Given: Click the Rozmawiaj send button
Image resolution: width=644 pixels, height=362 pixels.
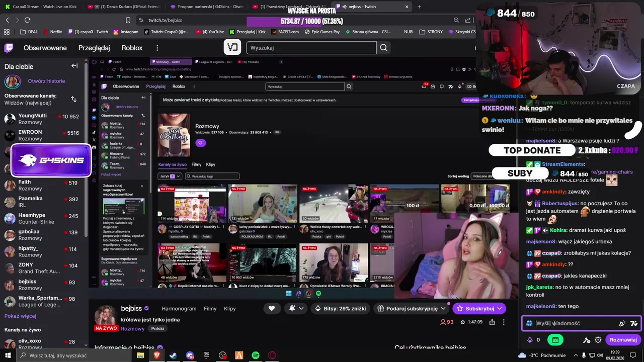Looking at the screenshot, I should click(x=623, y=339).
